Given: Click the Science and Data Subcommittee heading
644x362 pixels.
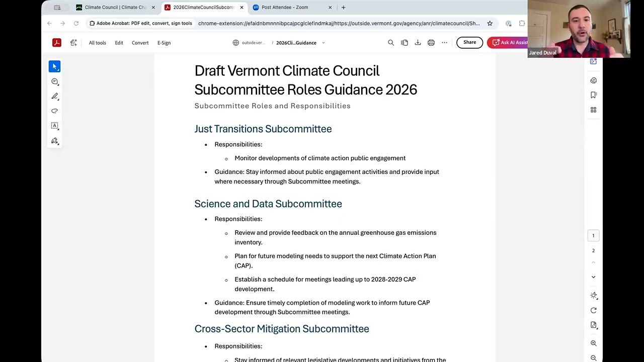Looking at the screenshot, I should (x=268, y=204).
